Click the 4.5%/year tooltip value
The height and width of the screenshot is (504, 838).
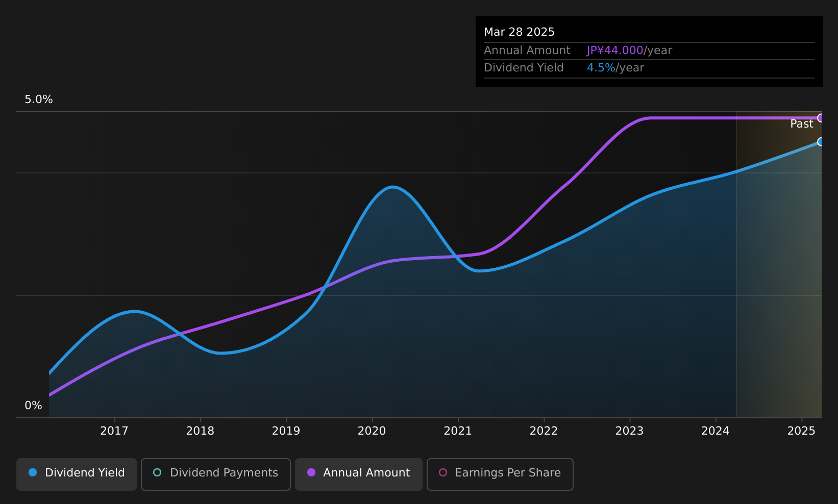[x=615, y=68]
